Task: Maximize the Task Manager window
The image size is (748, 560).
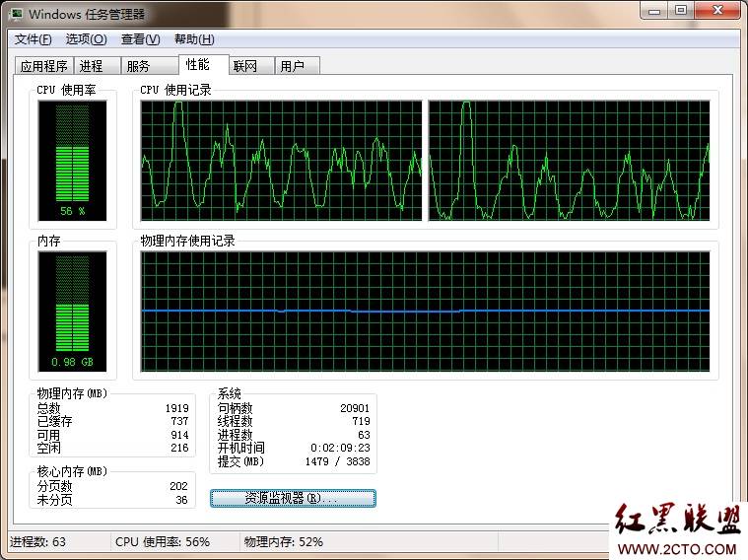Action: pyautogui.click(x=681, y=11)
